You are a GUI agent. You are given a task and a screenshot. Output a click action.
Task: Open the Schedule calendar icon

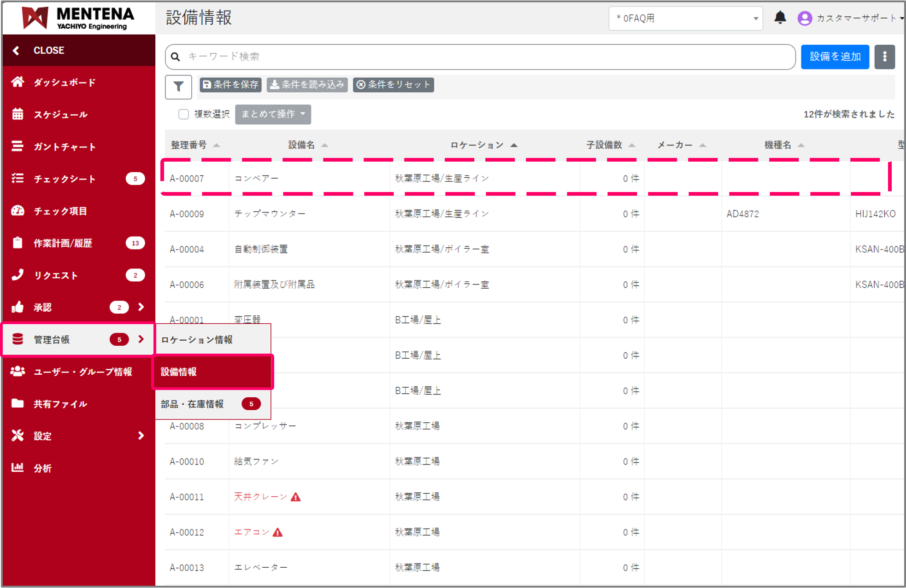pyautogui.click(x=18, y=114)
